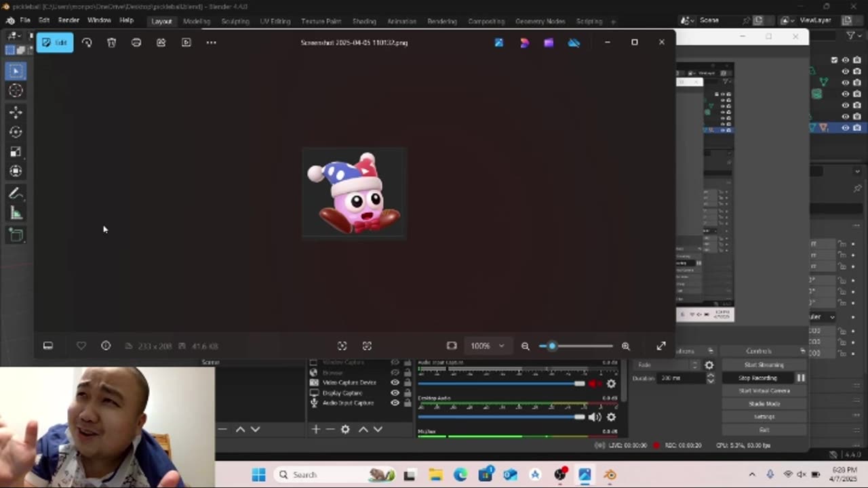Unmute the Audio Input Capture mixer channel
The width and height of the screenshot is (868, 488).
pos(595,384)
